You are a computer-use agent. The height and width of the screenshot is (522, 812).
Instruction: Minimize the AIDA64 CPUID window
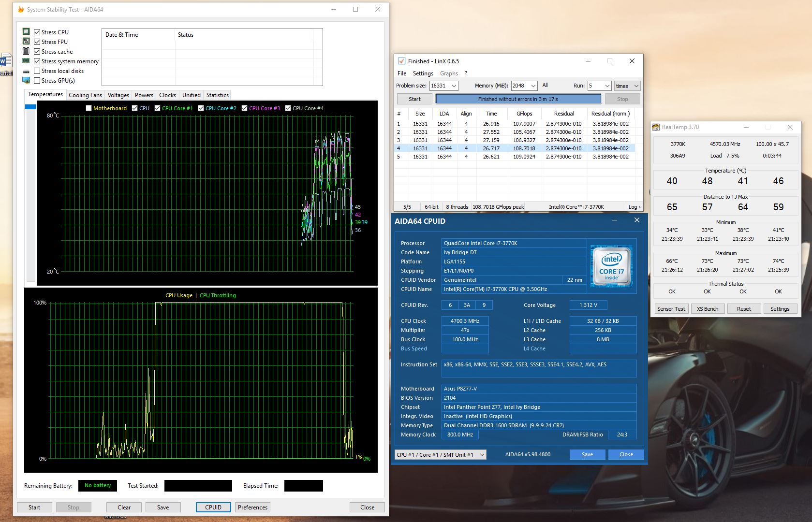point(615,220)
